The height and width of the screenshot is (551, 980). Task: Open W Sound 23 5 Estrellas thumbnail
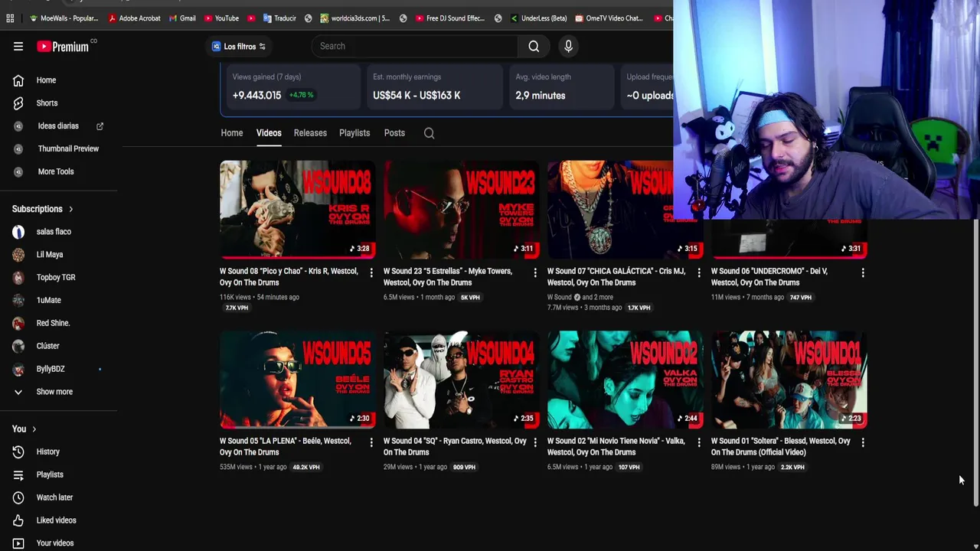click(x=462, y=210)
